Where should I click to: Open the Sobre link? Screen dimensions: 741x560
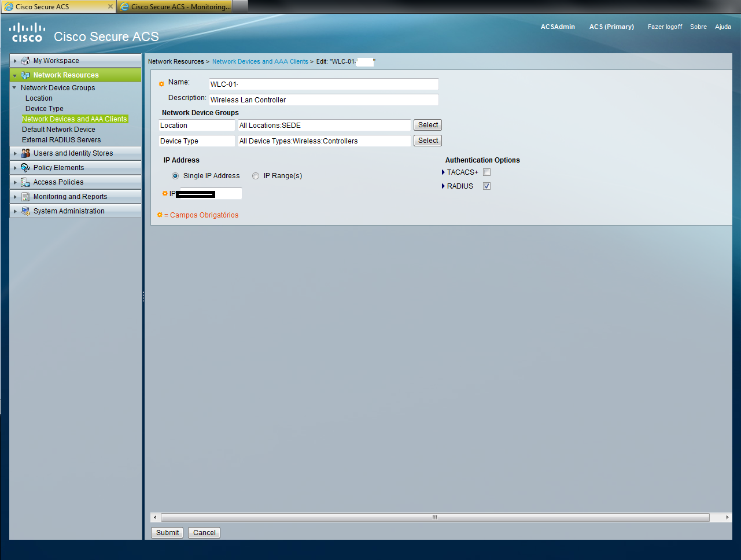698,27
